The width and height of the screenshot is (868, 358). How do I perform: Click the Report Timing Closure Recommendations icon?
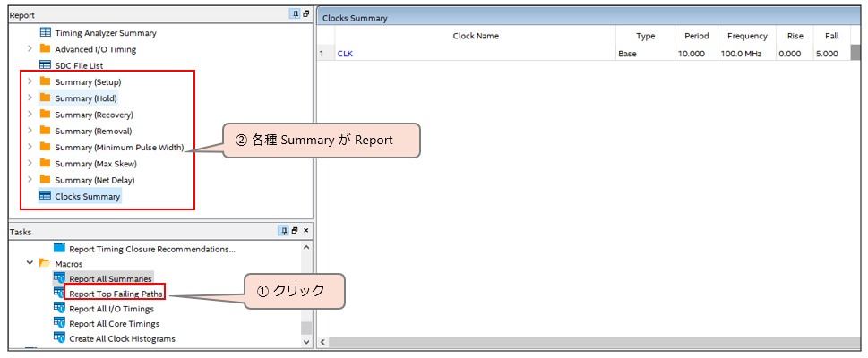[59, 248]
